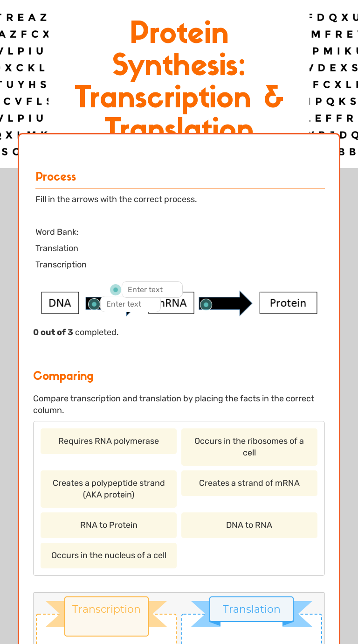Click the 'Process' section heading
Screen dimensions: 358x644
click(x=55, y=177)
